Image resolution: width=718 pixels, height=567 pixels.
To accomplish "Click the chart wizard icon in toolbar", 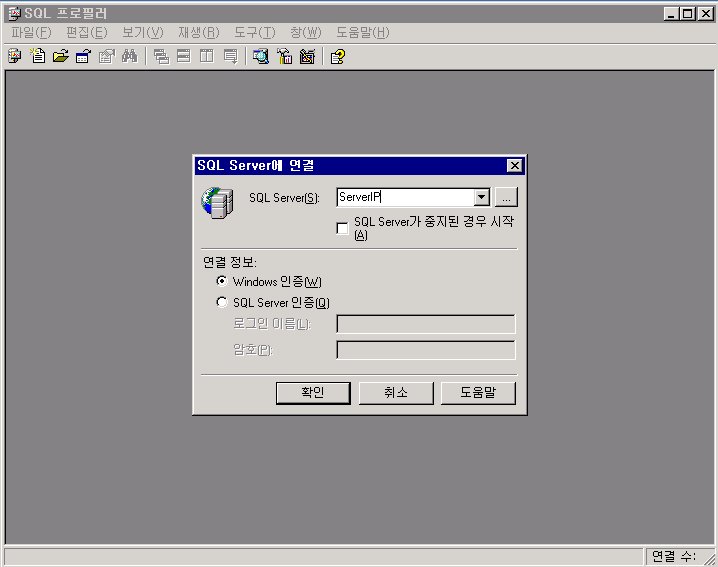I will pyautogui.click(x=307, y=56).
